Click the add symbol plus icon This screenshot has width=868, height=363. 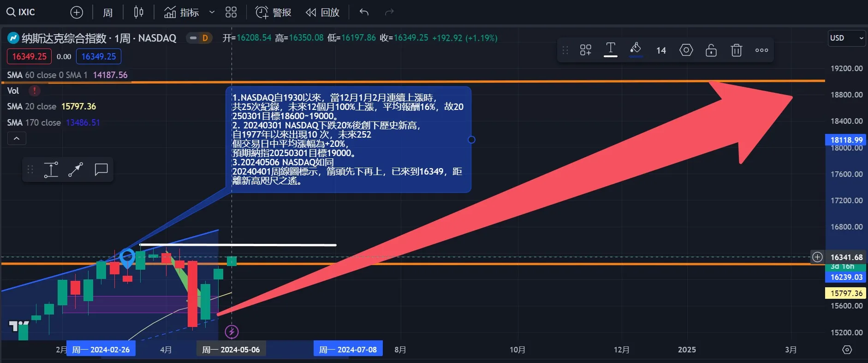[x=77, y=12]
